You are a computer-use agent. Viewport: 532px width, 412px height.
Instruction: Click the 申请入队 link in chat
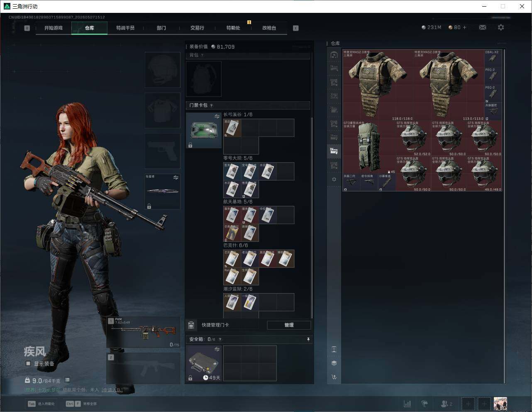(x=112, y=390)
